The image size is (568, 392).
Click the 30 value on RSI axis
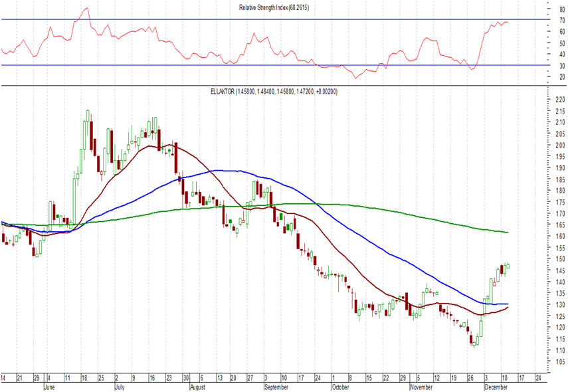click(x=562, y=66)
